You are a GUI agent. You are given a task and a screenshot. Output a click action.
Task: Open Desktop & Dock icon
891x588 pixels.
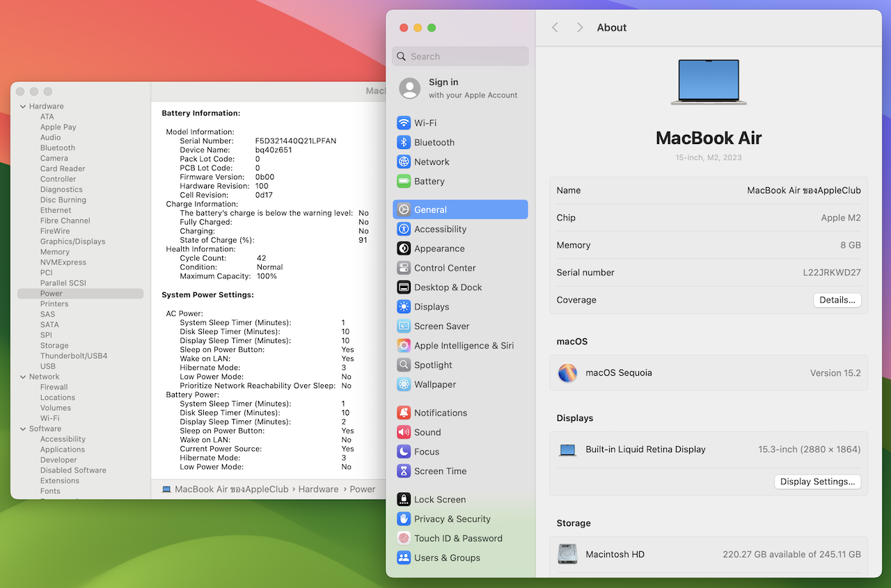coord(404,287)
